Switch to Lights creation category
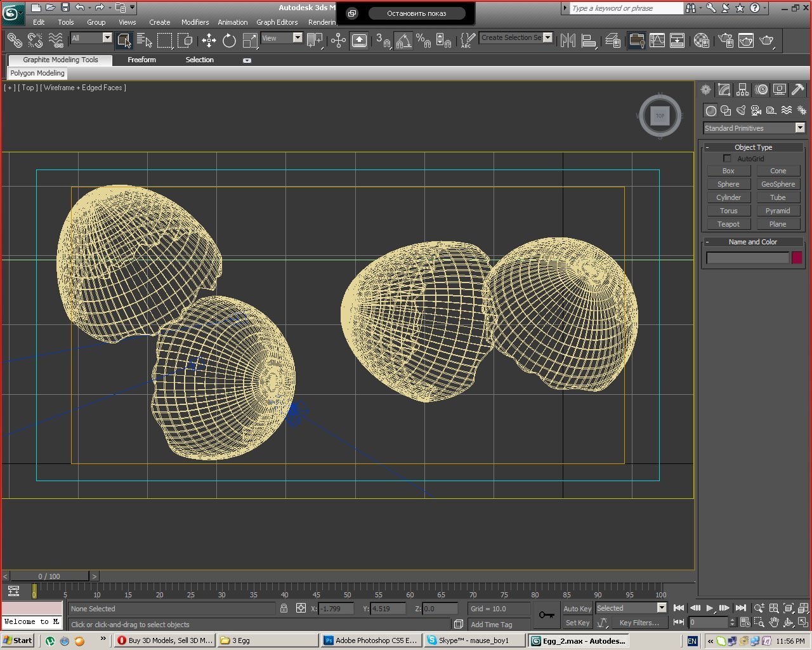812x650 pixels. (741, 110)
